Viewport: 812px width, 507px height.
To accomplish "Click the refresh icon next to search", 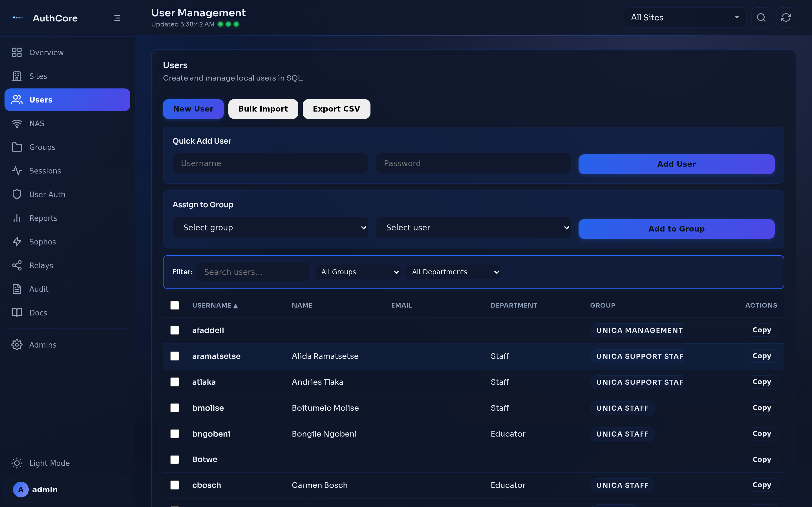I will (786, 17).
